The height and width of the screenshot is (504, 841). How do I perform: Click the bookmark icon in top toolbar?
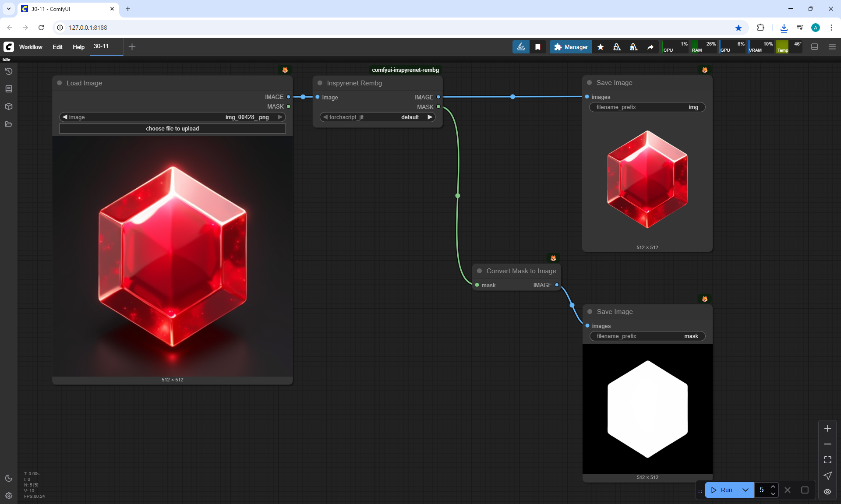click(x=538, y=47)
